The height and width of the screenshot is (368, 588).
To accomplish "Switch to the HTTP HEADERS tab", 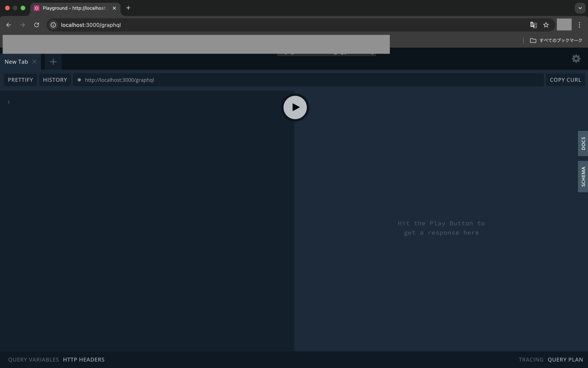I will 83,359.
